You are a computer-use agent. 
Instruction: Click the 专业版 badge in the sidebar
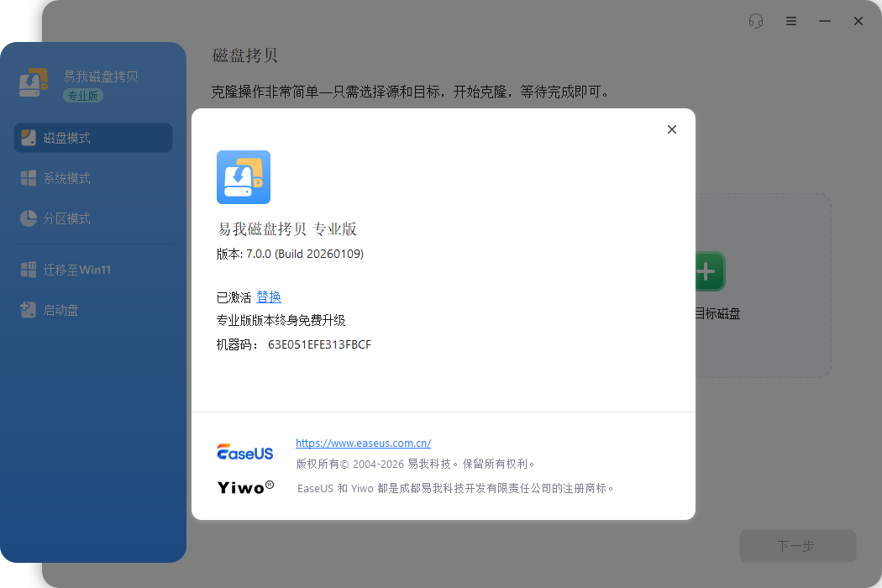(x=83, y=96)
